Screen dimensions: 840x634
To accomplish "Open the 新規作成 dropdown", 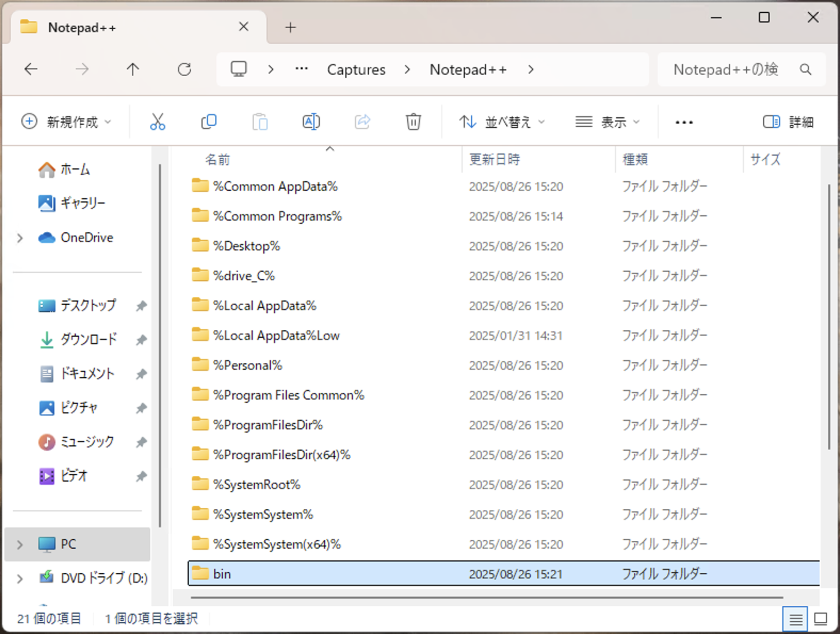I will click(x=67, y=122).
